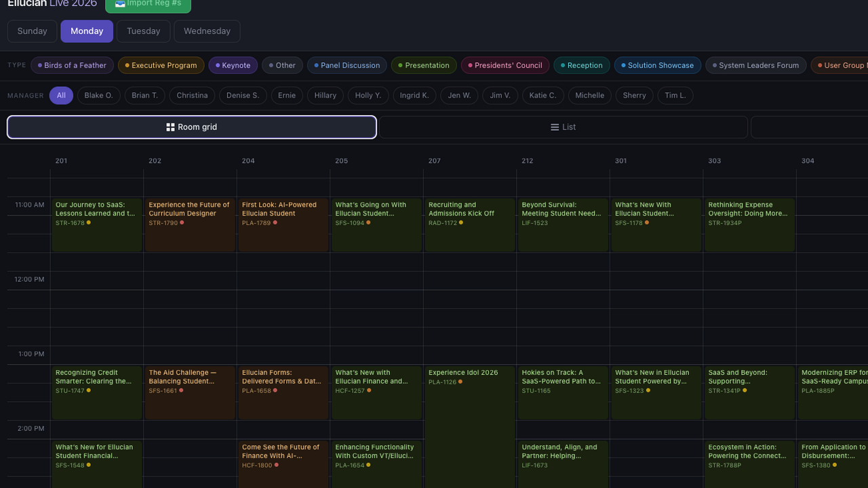Screen dimensions: 868x488
Task: Filter by manager Jen W.
Action: point(459,96)
